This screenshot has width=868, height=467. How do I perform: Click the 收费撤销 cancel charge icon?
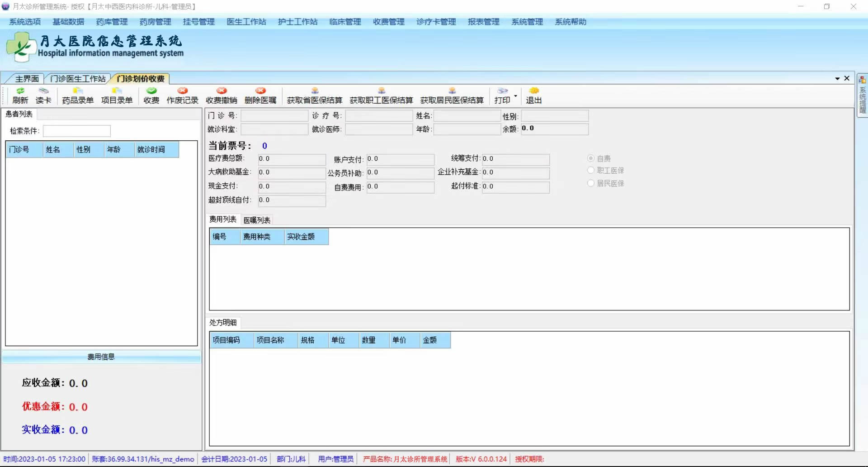point(221,95)
